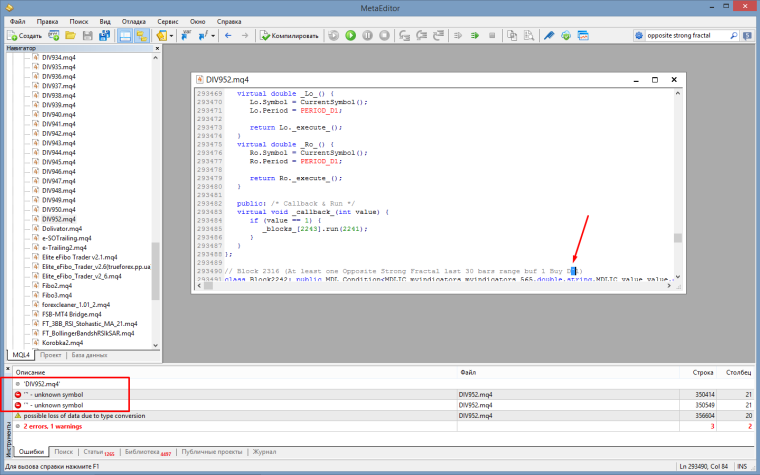Click the stop debugging icon
Screen dimensions: 760x475
[x=384, y=35]
